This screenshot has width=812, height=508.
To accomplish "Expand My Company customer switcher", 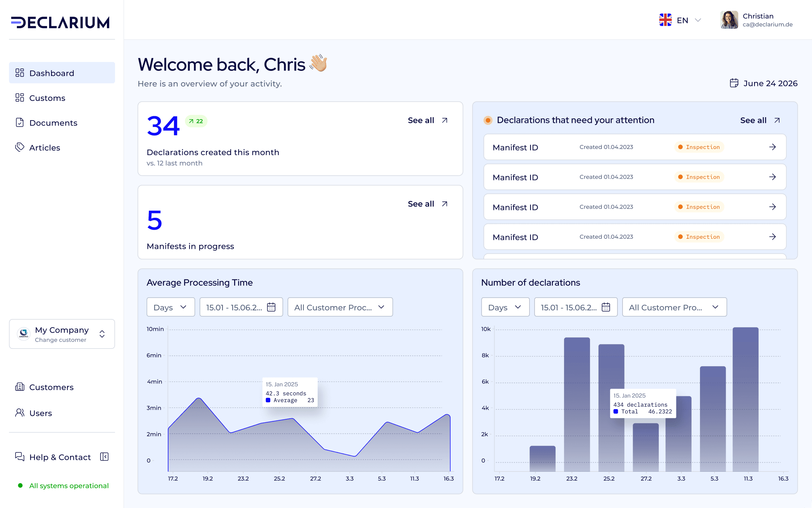I will pyautogui.click(x=62, y=334).
